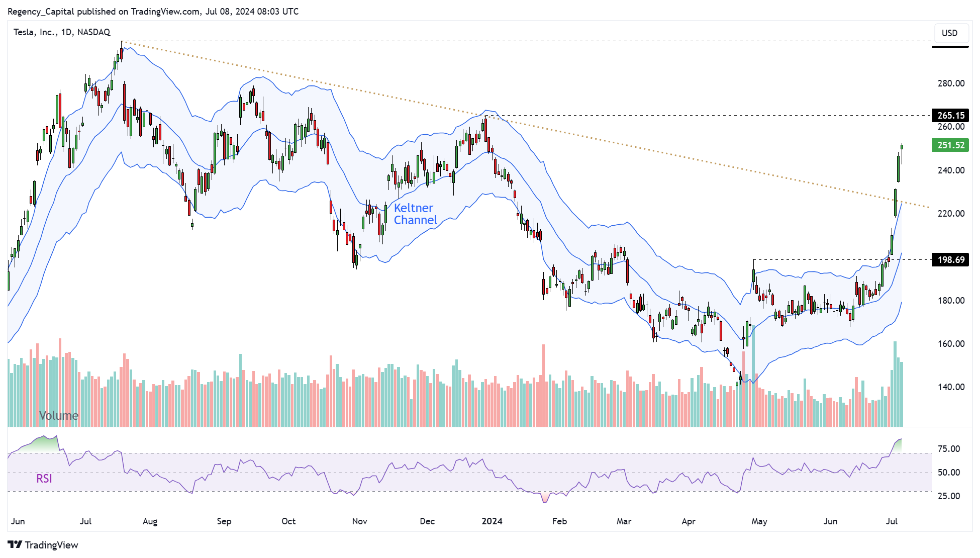Click the Tesla, Inc. symbol title

point(62,32)
